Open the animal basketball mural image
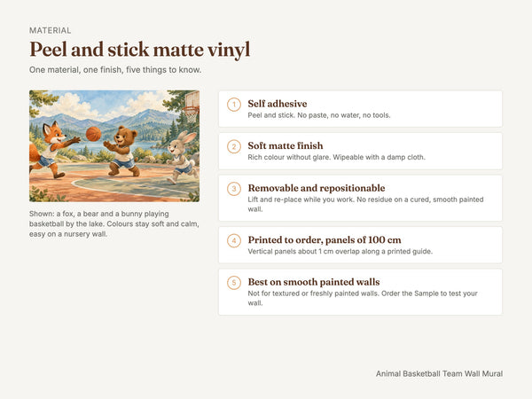 [114, 146]
